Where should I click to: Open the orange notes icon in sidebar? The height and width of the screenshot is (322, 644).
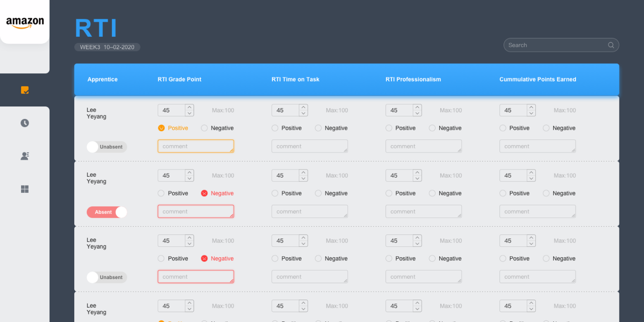click(x=25, y=90)
